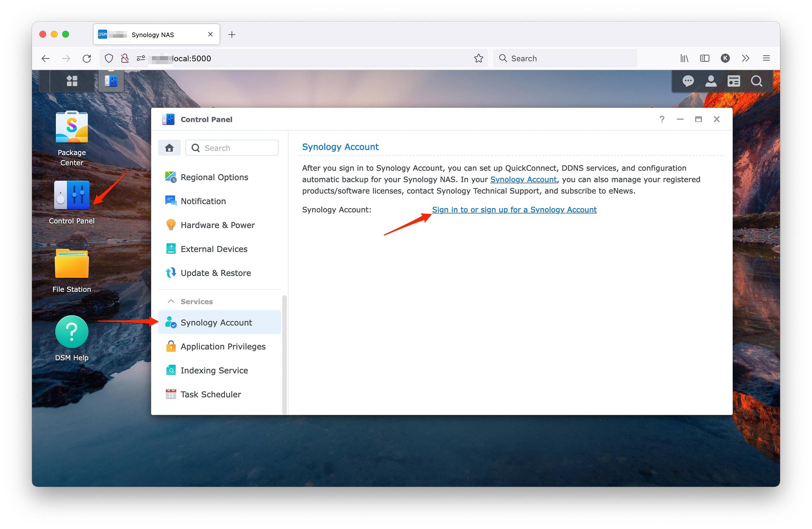Click the inline Synology Account hyperlink

(523, 180)
